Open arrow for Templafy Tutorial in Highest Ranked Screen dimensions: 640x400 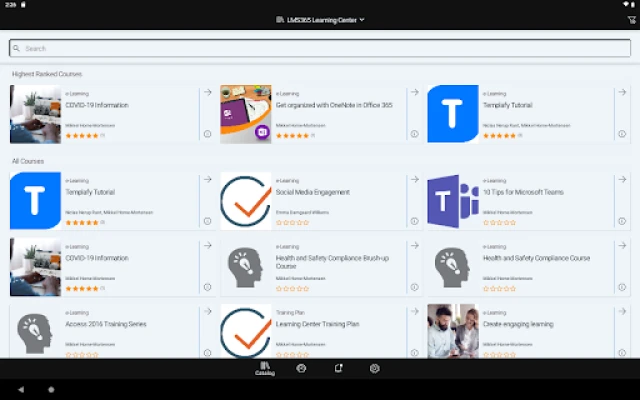(x=622, y=92)
